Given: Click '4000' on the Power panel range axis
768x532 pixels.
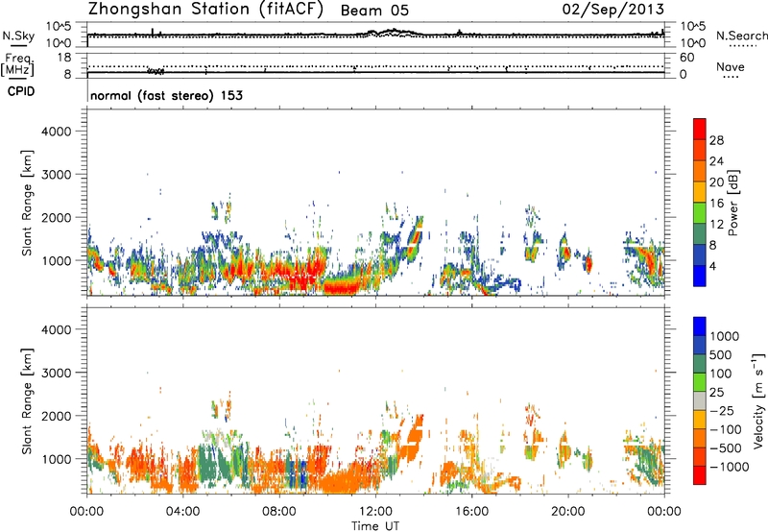Looking at the screenshot, I should tap(57, 132).
